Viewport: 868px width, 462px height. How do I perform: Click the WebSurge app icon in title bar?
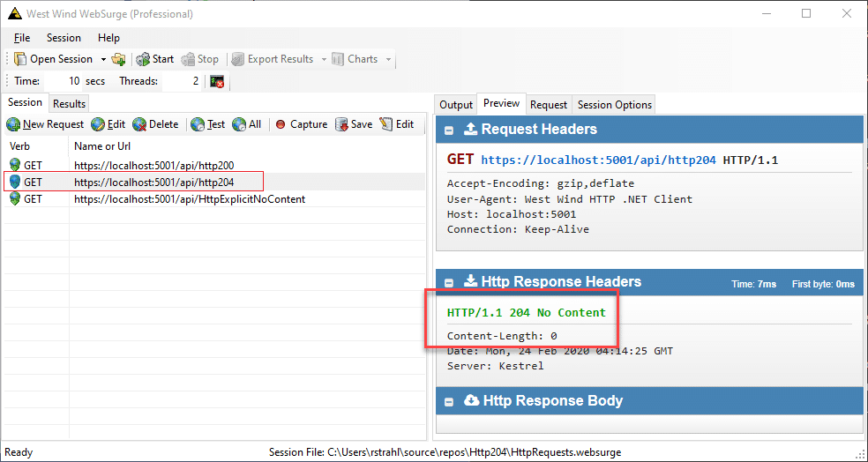tap(14, 14)
